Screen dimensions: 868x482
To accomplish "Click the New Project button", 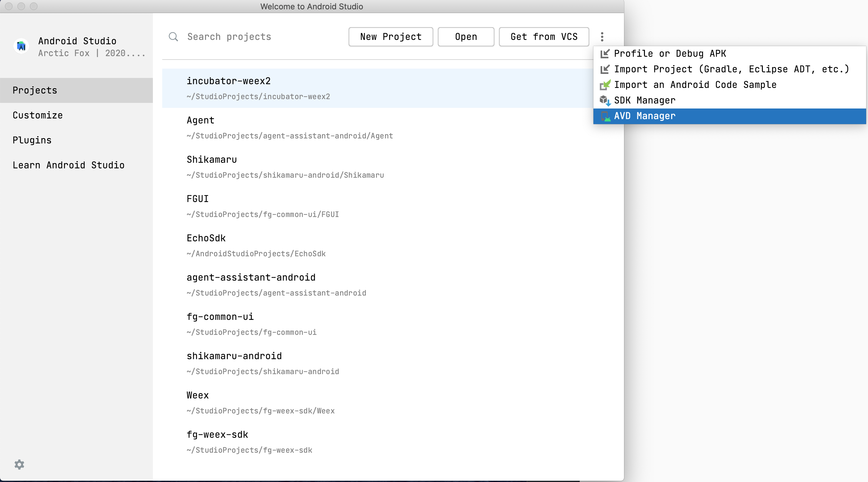I will (x=391, y=37).
